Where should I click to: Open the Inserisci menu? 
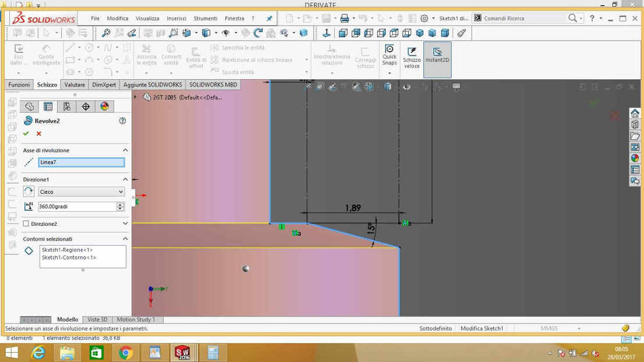tap(176, 19)
